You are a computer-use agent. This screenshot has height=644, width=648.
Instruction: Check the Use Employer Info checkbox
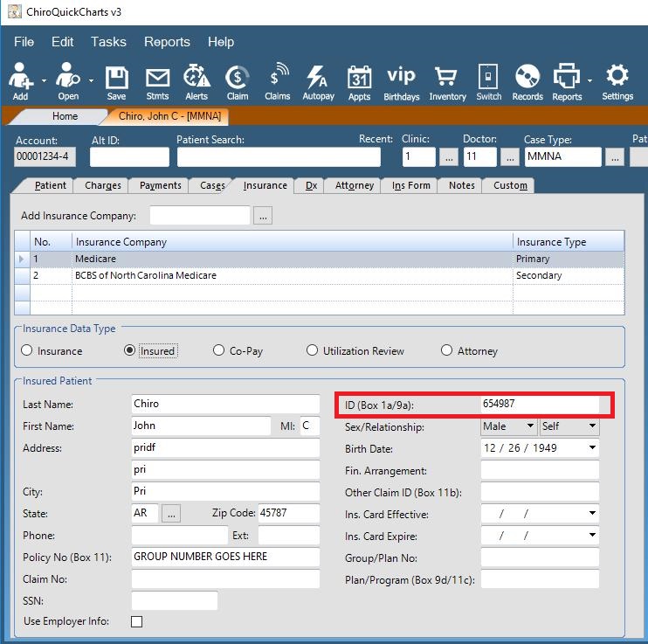pos(136,622)
